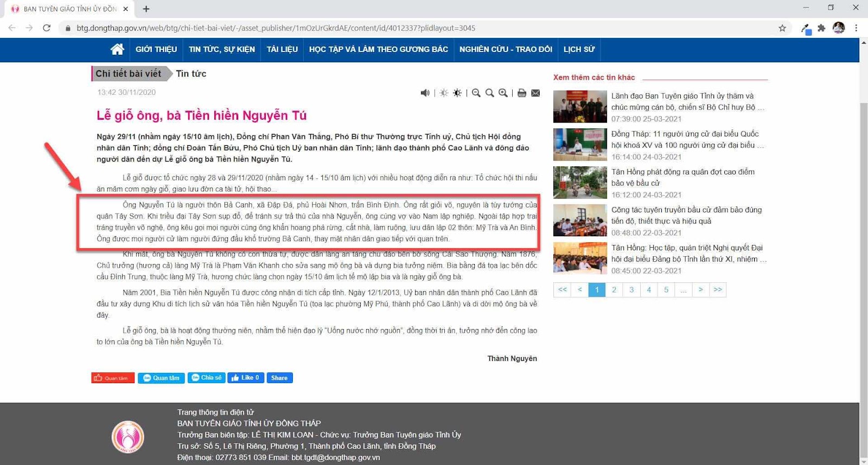The image size is (868, 465).
Task: Open the TIN TỨC, SỰ KIỆN menu
Action: [x=222, y=49]
